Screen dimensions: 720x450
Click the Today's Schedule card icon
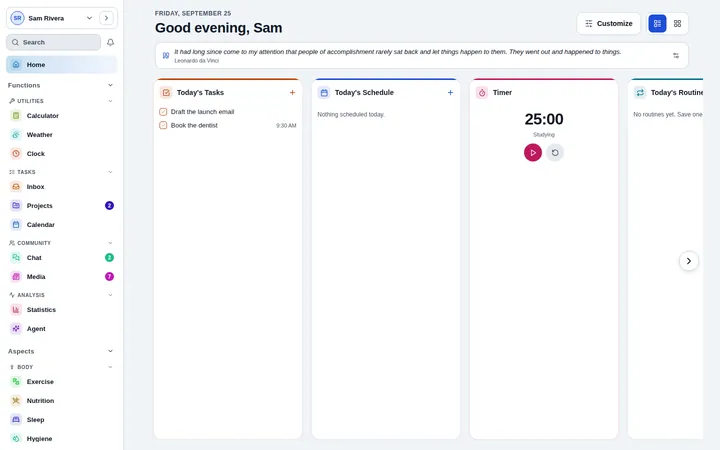click(x=324, y=93)
